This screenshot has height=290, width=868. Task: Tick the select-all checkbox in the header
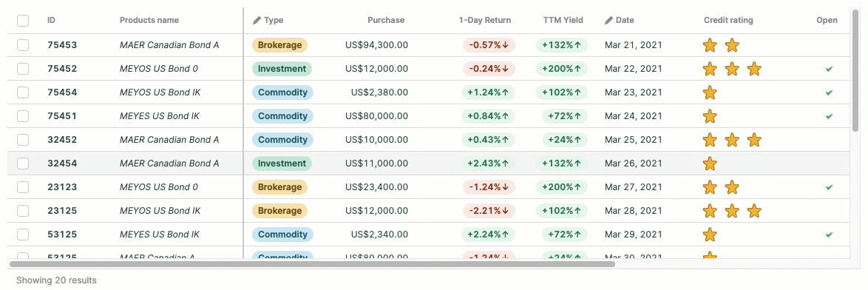(x=23, y=21)
